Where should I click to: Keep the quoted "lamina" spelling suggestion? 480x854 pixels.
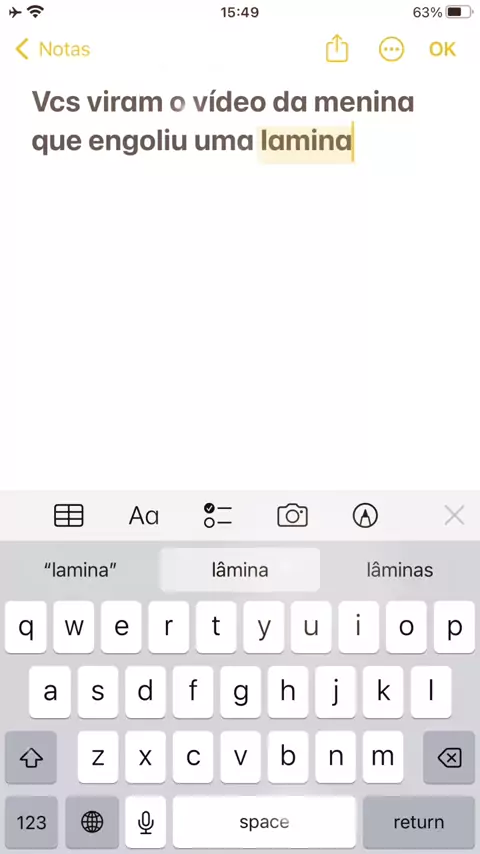pyautogui.click(x=80, y=570)
